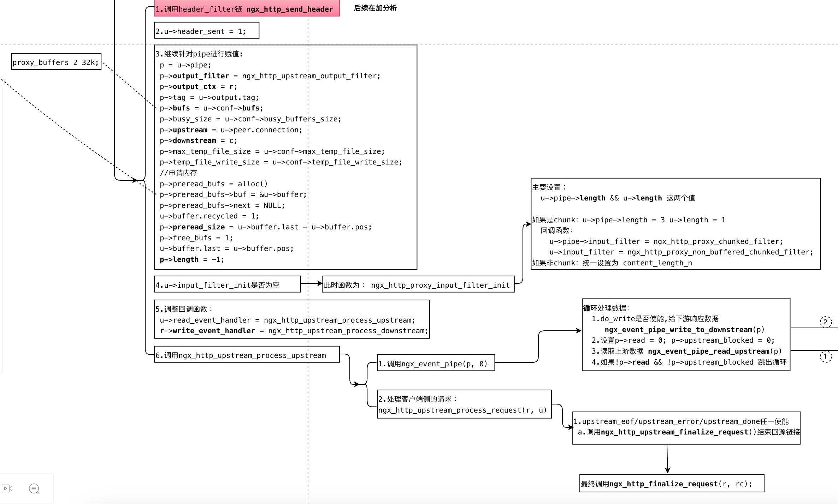Viewport: 838px width, 504px height.
Task: Click arrow between finalize_request boxes
Action: click(667, 459)
